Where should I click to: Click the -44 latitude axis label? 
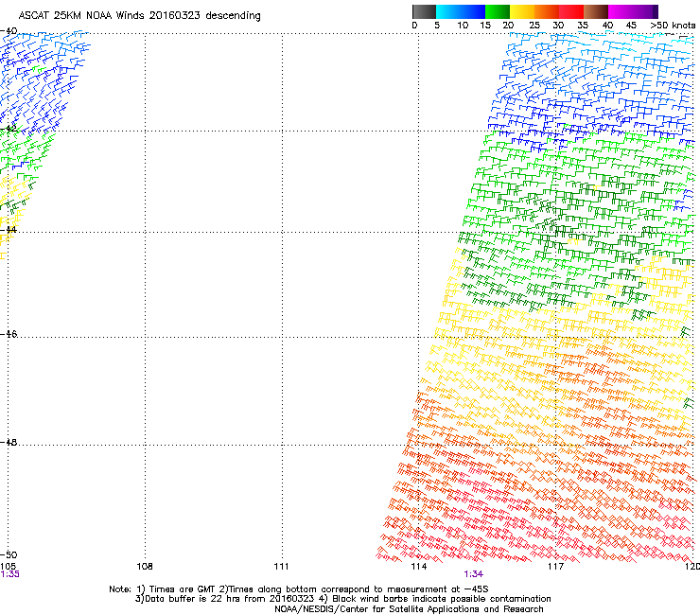[x=9, y=230]
